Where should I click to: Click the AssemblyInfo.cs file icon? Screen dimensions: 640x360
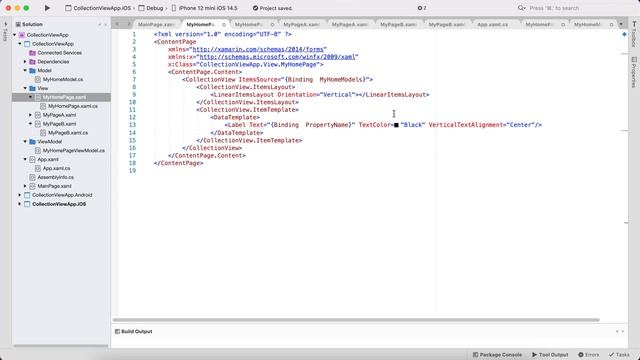tap(33, 177)
